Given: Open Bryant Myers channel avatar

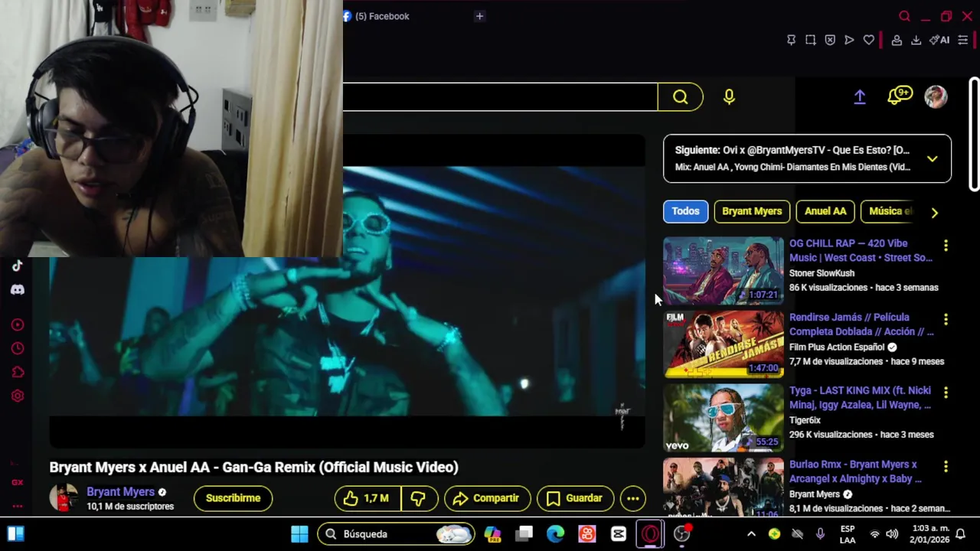Looking at the screenshot, I should pos(64,497).
